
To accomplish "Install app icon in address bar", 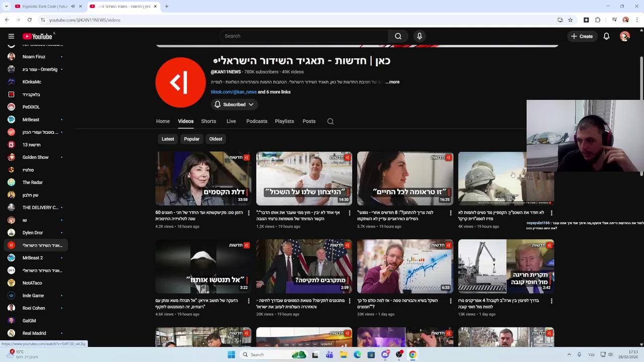I will [x=560, y=20].
